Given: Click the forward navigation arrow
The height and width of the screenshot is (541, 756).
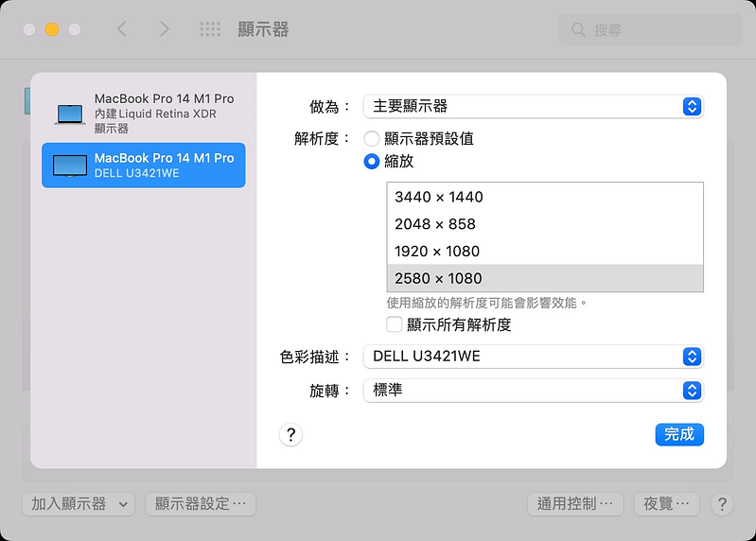Looking at the screenshot, I should [x=165, y=29].
